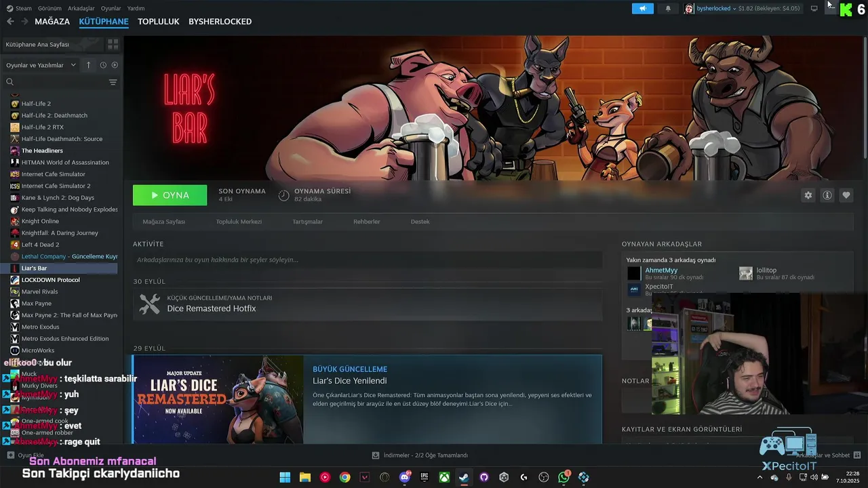Open the Arkadaşlar menu
The height and width of the screenshot is (488, 868).
(x=81, y=8)
